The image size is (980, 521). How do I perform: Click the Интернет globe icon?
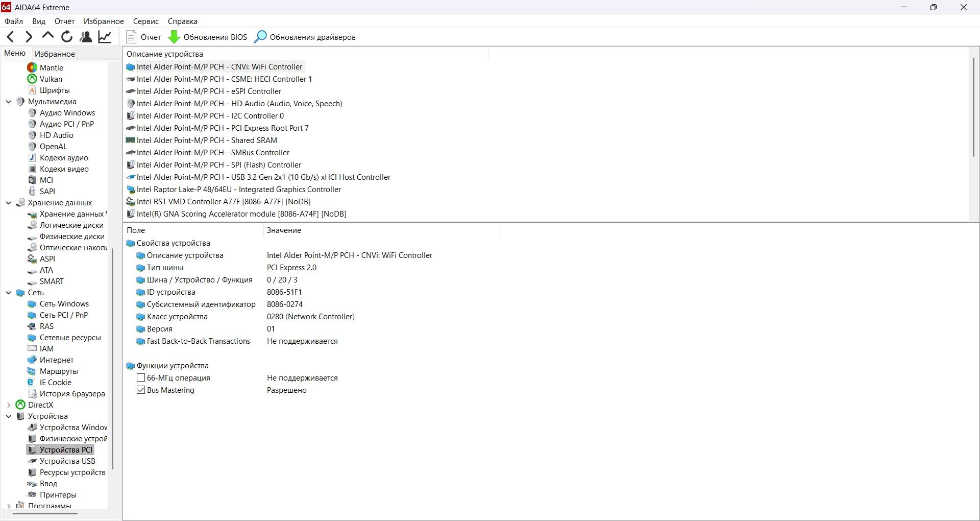[32, 360]
